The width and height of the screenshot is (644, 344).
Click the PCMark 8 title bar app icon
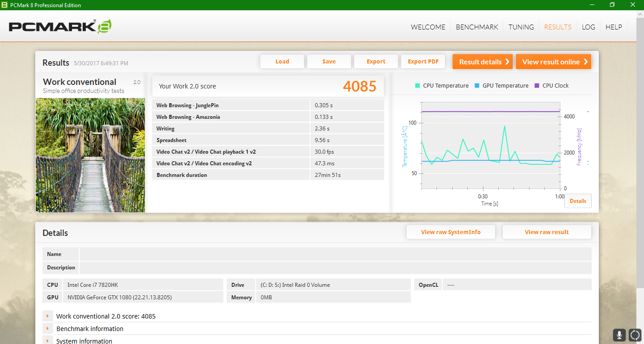[x=5, y=5]
